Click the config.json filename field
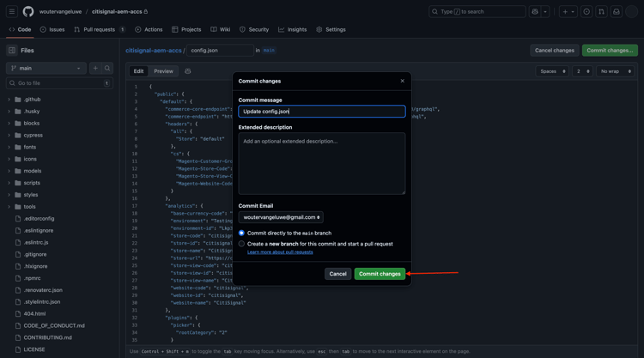The image size is (644, 358). tap(220, 50)
